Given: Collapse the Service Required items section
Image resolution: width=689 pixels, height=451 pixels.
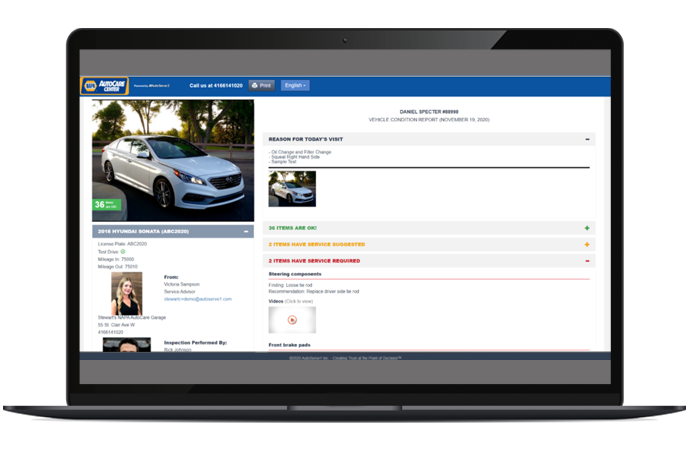Looking at the screenshot, I should point(587,261).
